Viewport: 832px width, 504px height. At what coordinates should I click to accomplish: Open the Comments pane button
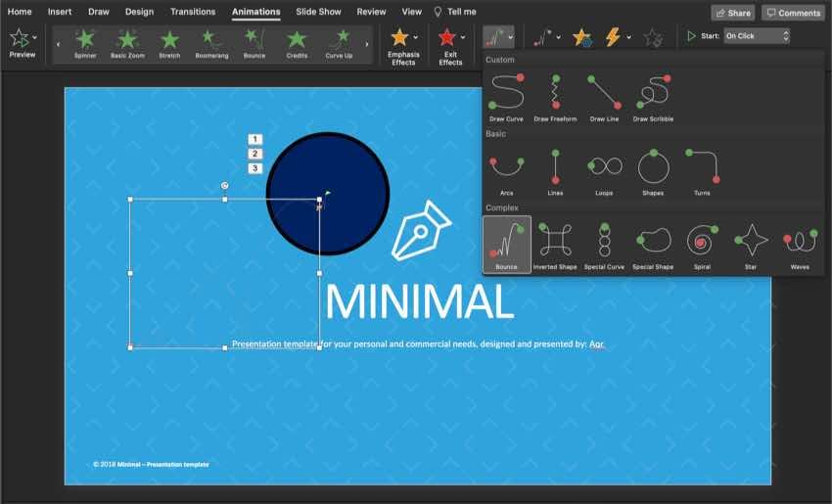(x=793, y=13)
